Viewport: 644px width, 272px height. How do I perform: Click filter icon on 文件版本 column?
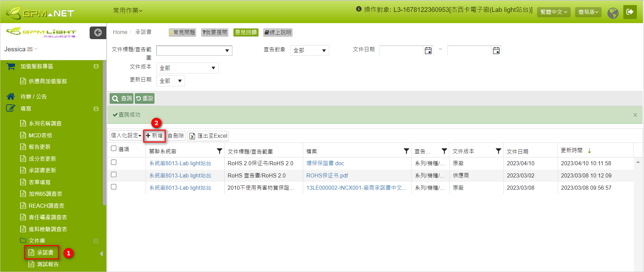point(498,151)
